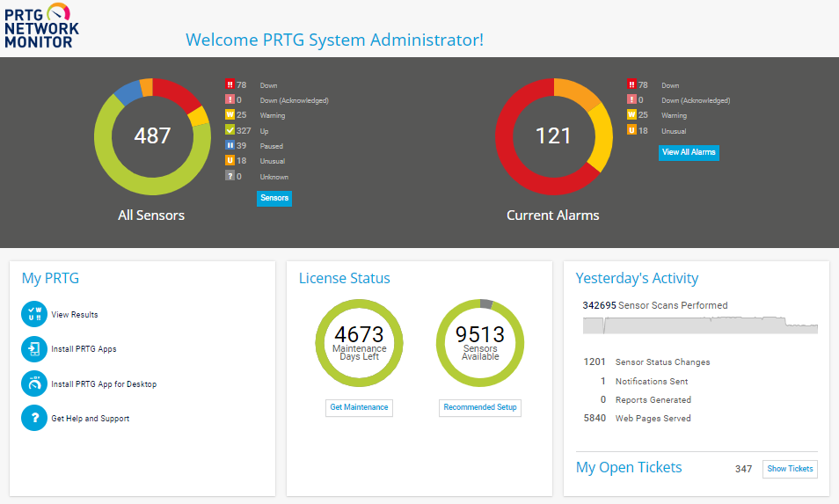The width and height of the screenshot is (839, 504).
Task: Click the Install PRTG App for Desktop icon
Action: click(34, 383)
